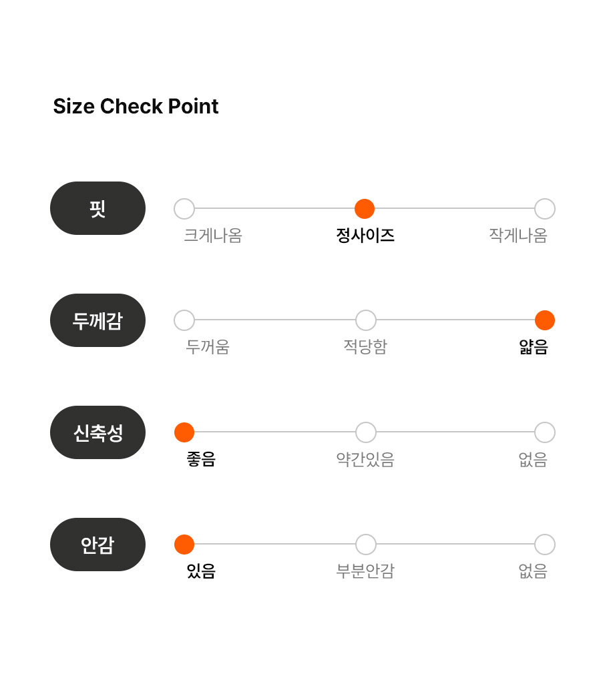Click the orange 얇음 thickness dot
This screenshot has width=601, height=700.
(x=545, y=320)
